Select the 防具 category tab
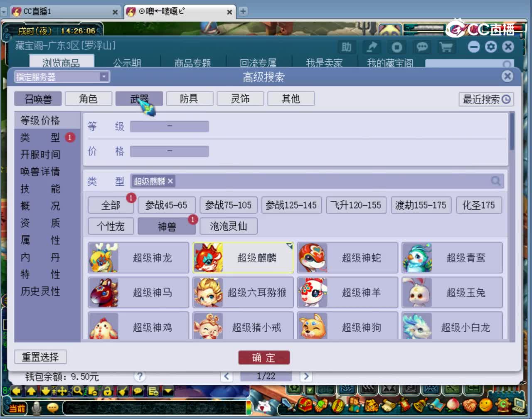The height and width of the screenshot is (419, 532). tap(190, 99)
